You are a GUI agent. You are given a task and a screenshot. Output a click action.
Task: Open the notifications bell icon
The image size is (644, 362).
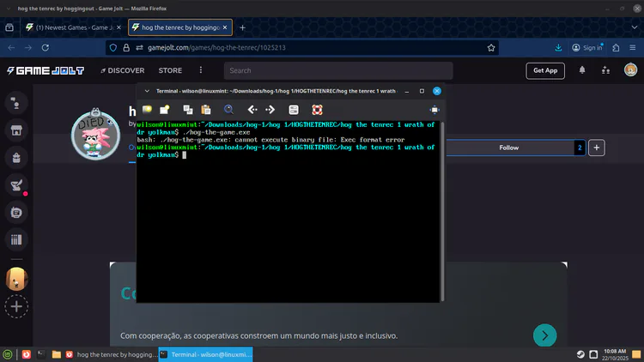click(582, 70)
